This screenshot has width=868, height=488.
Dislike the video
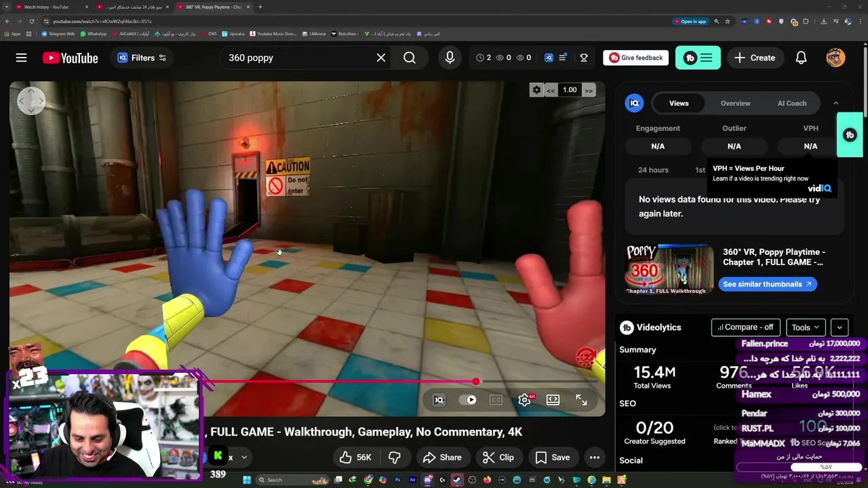(x=395, y=457)
